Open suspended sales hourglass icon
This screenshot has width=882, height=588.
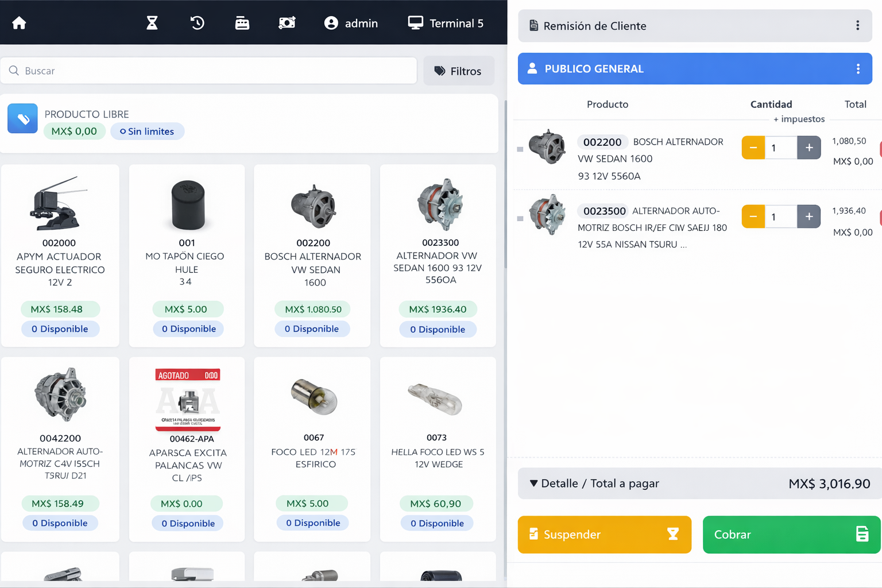coord(152,23)
